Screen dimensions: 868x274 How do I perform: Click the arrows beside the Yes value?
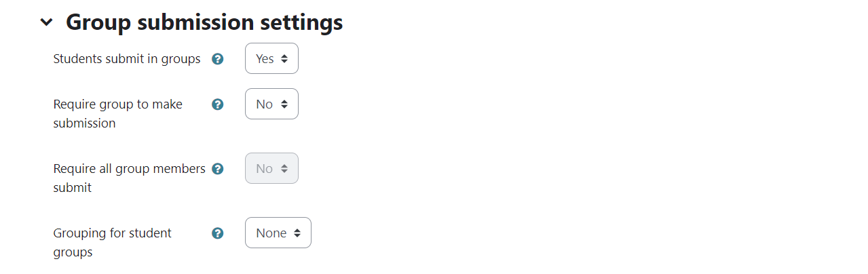pyautogui.click(x=284, y=59)
